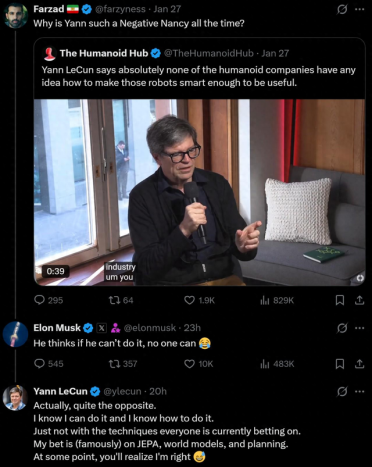Like Elon Musk's reply with 10K likes
The height and width of the screenshot is (467, 372).
pos(199,364)
